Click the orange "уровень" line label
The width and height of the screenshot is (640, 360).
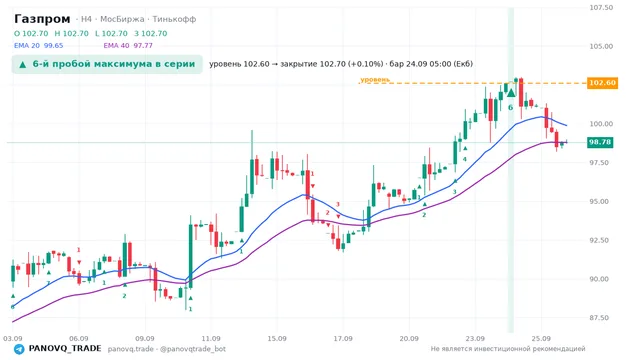(x=375, y=80)
